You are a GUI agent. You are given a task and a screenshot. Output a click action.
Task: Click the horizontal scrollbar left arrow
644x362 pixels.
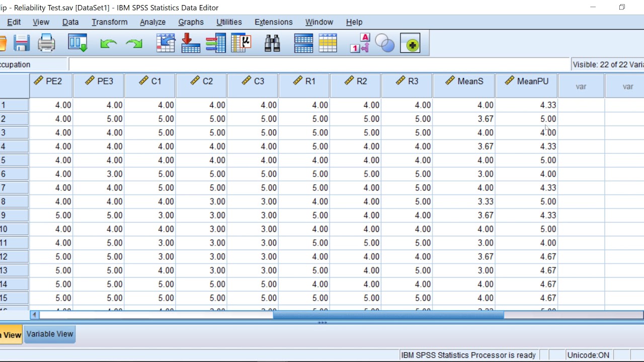pyautogui.click(x=34, y=315)
